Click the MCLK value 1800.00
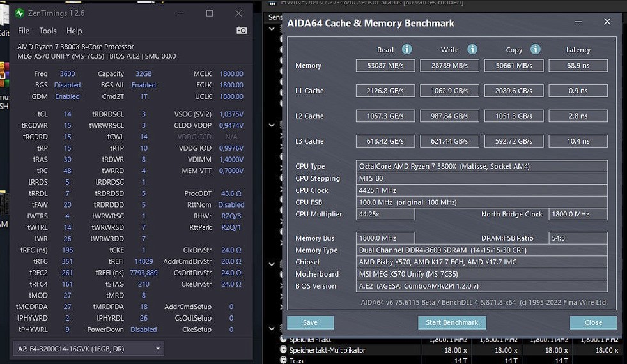Viewport: 627px width, 364px height. click(x=231, y=74)
